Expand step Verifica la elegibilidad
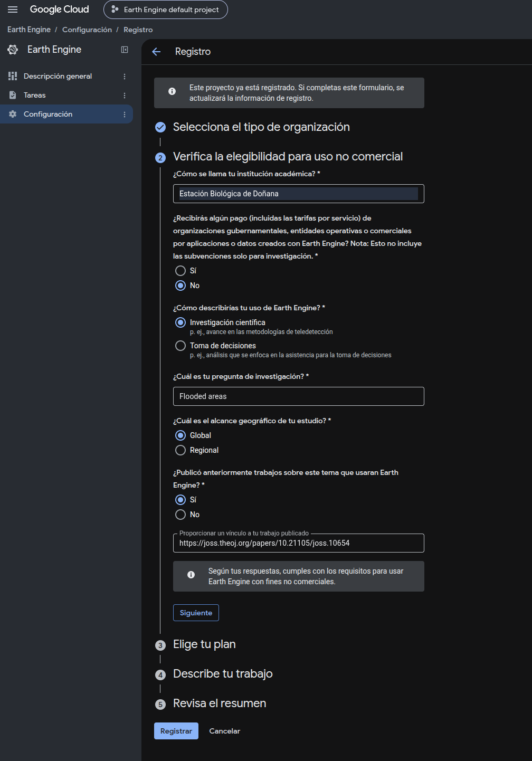 [288, 157]
